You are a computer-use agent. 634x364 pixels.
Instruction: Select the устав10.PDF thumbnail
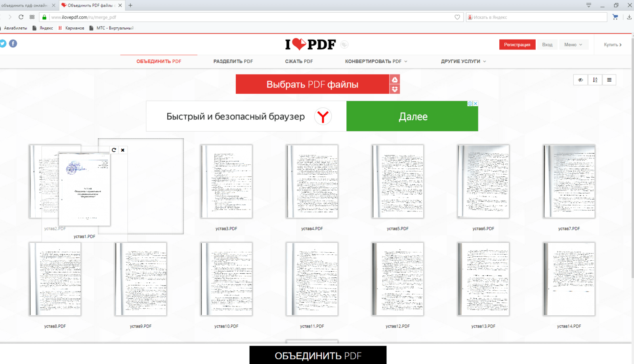pyautogui.click(x=226, y=279)
